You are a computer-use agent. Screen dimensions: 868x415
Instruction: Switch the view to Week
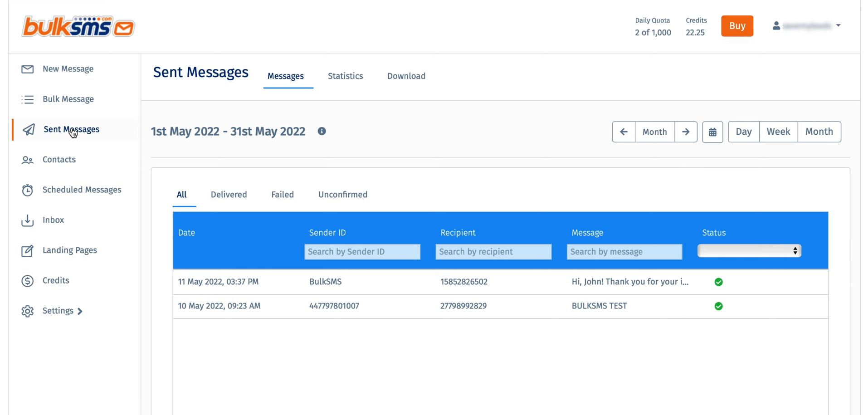[x=778, y=132]
